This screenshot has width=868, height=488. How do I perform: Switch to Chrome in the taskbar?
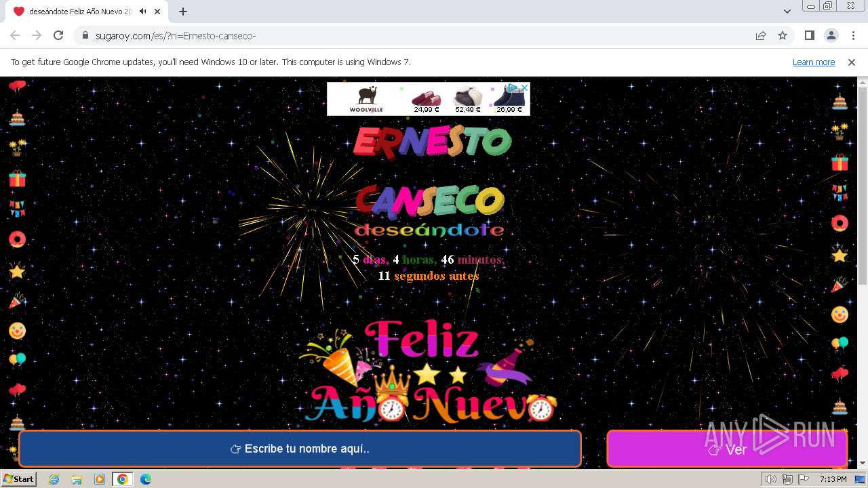click(x=123, y=479)
